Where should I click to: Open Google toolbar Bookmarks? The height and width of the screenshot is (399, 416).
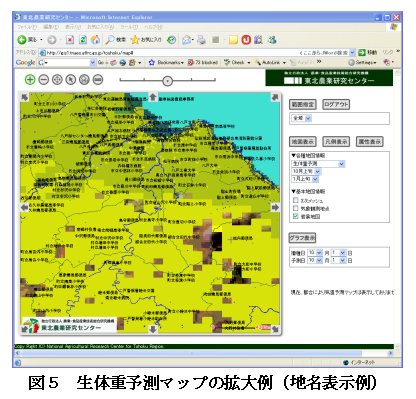tap(166, 62)
